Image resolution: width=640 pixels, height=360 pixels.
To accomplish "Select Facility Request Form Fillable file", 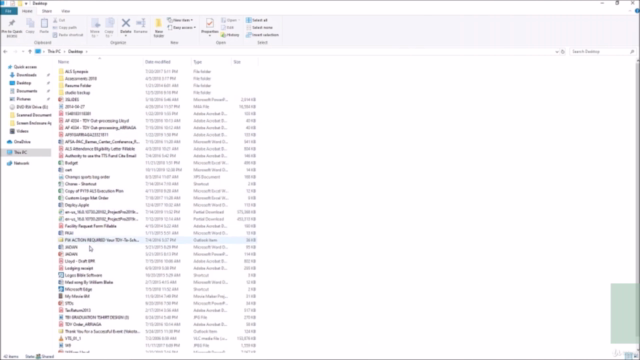I will 90,226.
